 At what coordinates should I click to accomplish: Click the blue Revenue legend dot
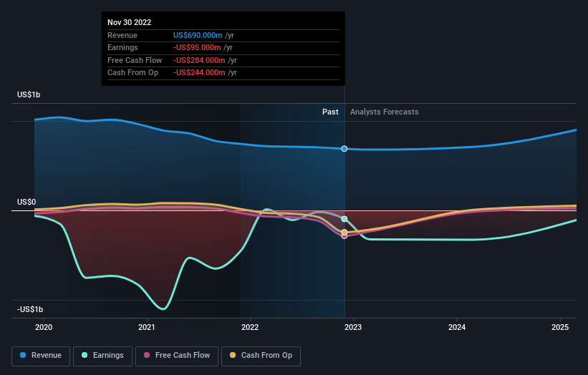pos(23,355)
